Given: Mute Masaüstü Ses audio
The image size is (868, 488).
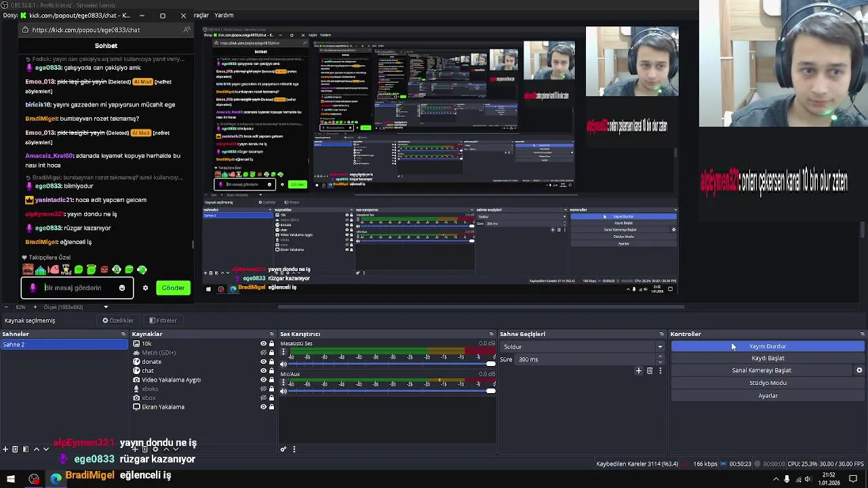Looking at the screenshot, I should coord(283,364).
